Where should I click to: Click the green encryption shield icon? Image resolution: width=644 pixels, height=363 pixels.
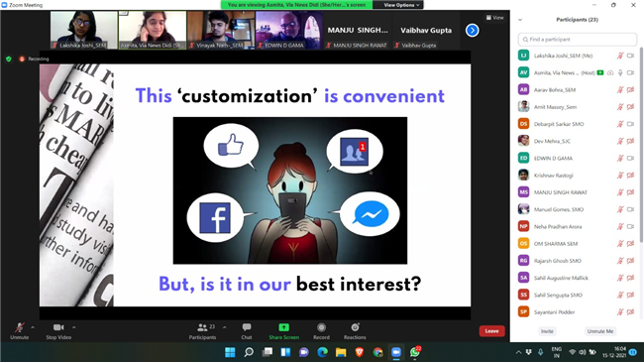point(9,59)
